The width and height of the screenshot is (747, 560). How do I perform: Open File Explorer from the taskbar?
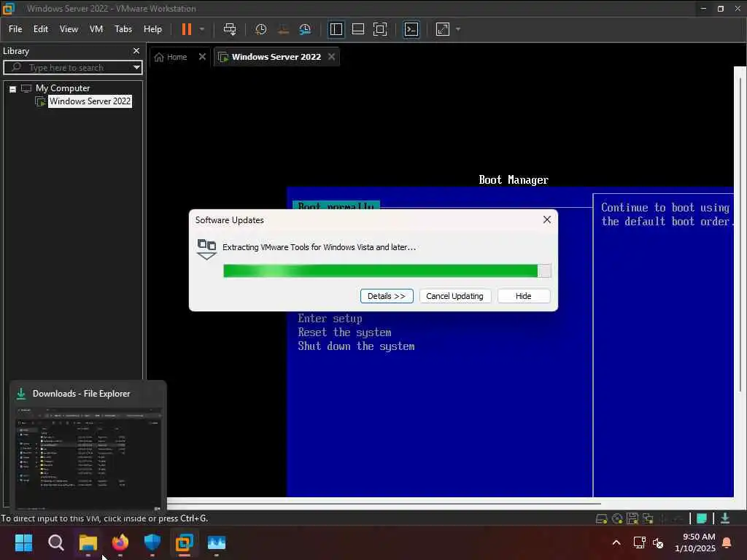pyautogui.click(x=88, y=542)
